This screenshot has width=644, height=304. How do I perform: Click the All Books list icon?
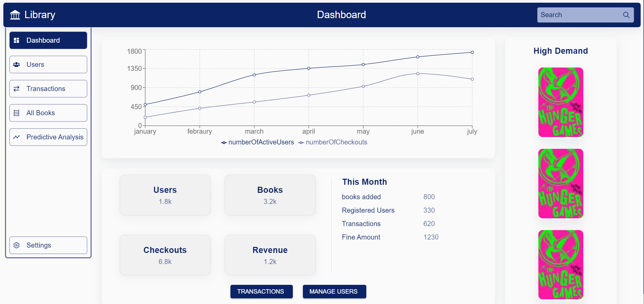(x=16, y=113)
